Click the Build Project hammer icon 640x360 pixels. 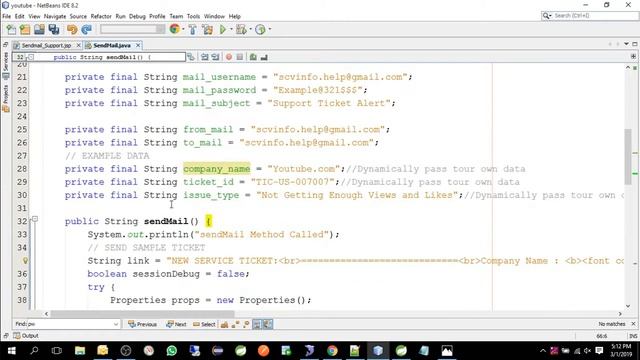click(x=192, y=29)
